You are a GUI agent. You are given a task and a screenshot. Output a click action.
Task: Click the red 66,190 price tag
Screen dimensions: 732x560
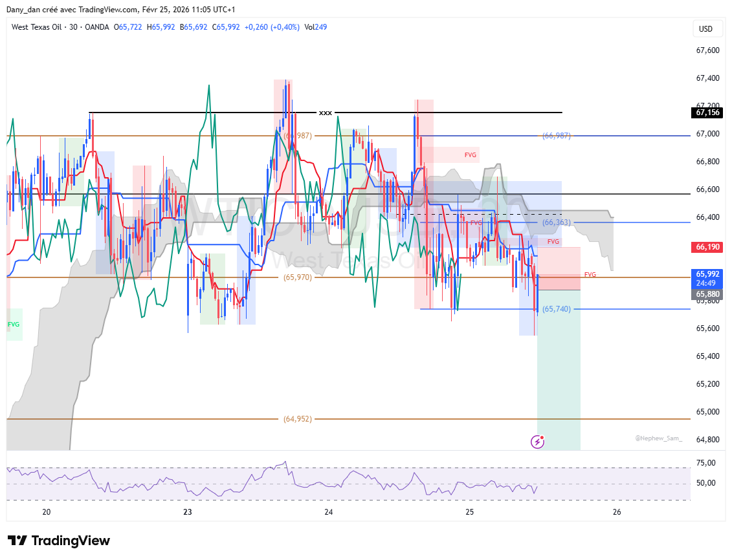pos(707,246)
